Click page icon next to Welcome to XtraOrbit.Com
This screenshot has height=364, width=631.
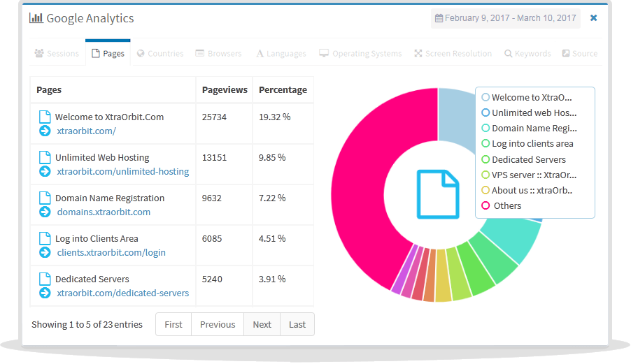(45, 117)
